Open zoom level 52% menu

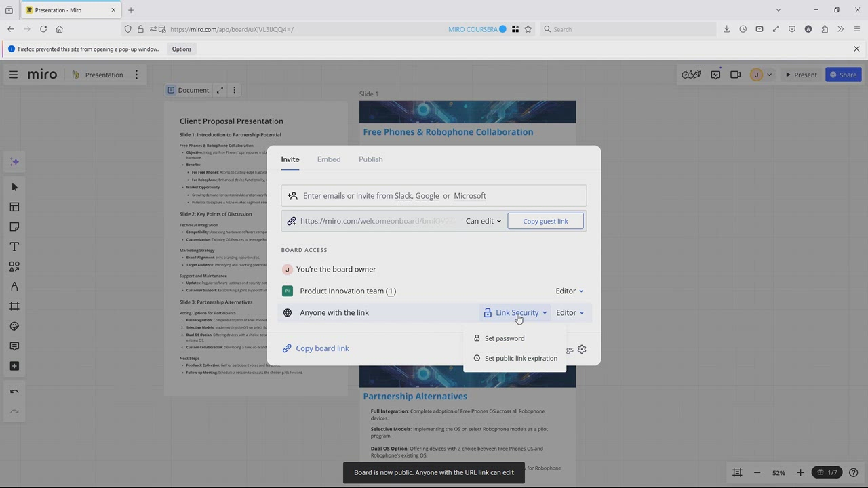point(778,472)
